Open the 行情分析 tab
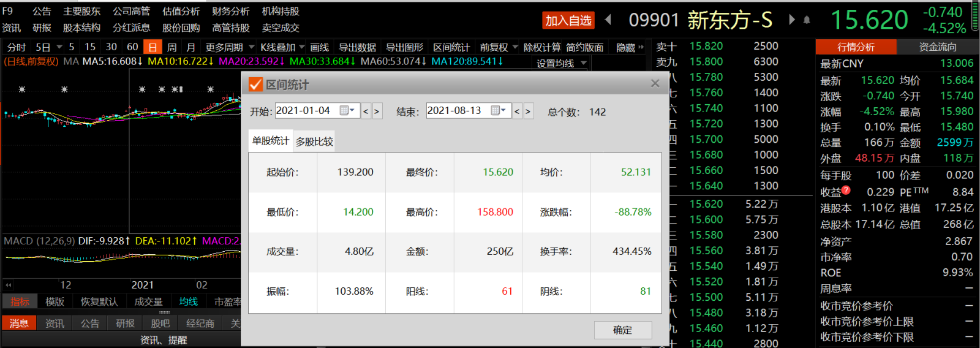980x348 pixels. pyautogui.click(x=856, y=47)
